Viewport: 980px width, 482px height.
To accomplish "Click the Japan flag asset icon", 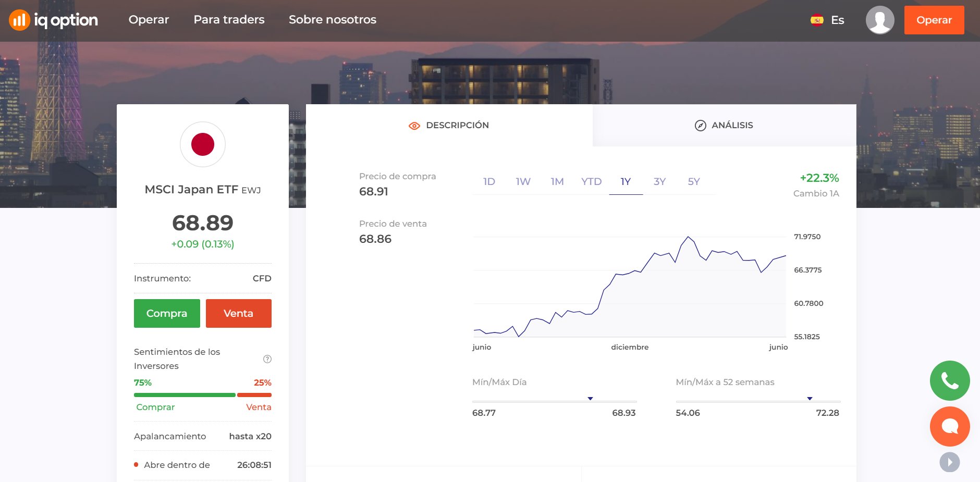I will [x=203, y=144].
